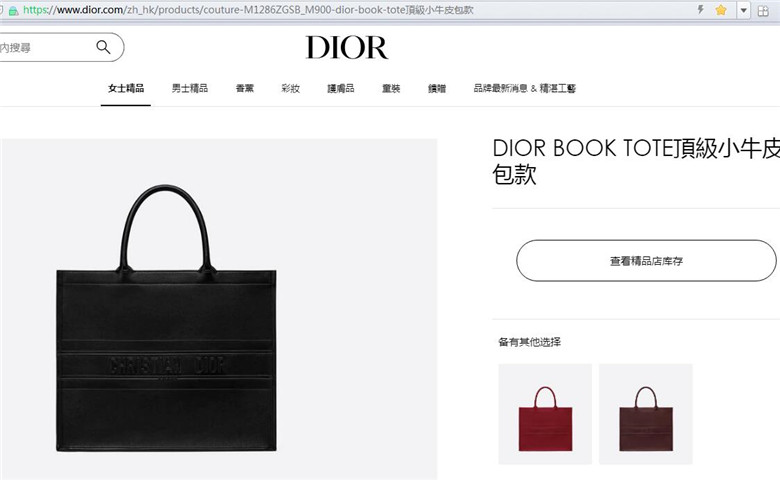Open the 男士精品 menu item
The width and height of the screenshot is (780, 480).
click(190, 89)
